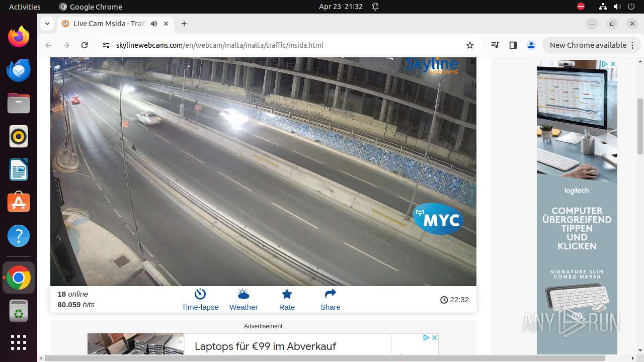Image resolution: width=644 pixels, height=362 pixels.
Task: Launch Firefox from the dock
Action: point(19,37)
